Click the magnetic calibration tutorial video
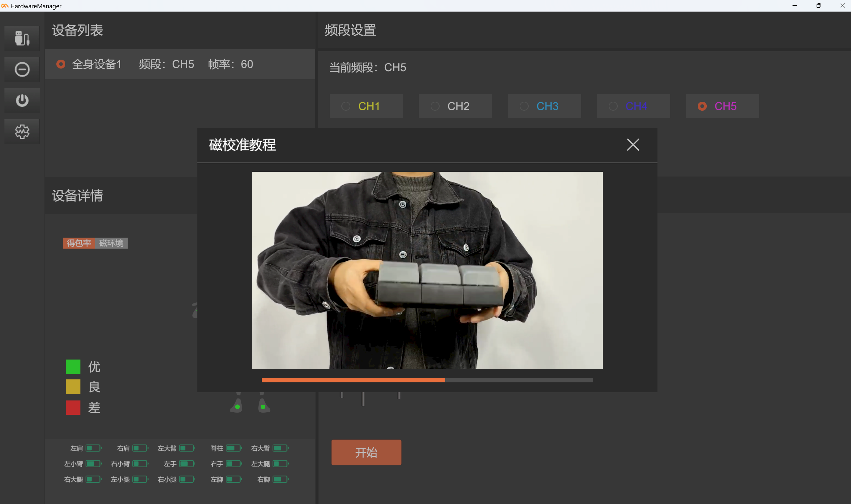The width and height of the screenshot is (851, 504). coord(427,270)
